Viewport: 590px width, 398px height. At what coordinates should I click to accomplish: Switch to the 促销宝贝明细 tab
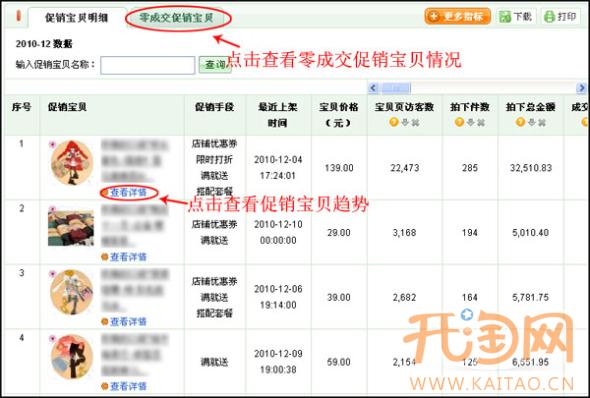pyautogui.click(x=76, y=18)
